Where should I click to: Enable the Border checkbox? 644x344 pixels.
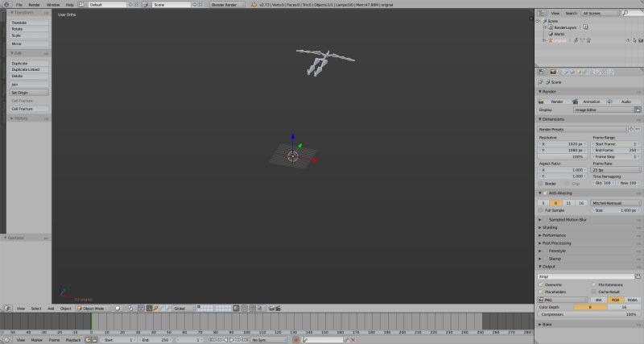(x=541, y=184)
